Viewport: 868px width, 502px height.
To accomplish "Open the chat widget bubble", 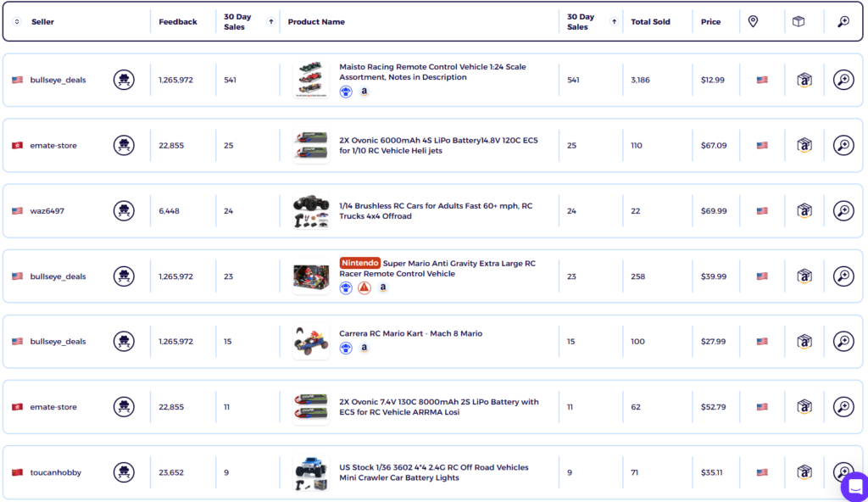I will tap(854, 487).
